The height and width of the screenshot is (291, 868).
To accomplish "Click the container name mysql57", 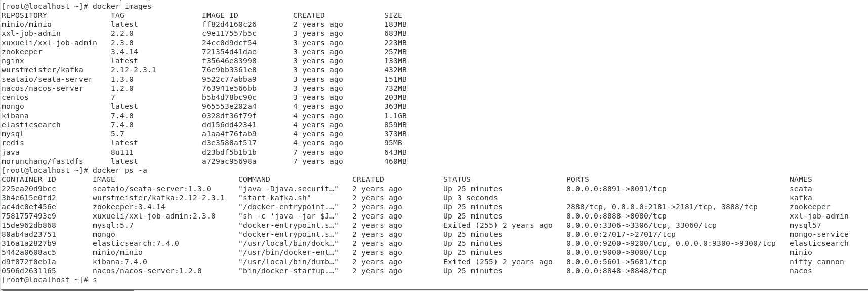I will (x=805, y=225).
